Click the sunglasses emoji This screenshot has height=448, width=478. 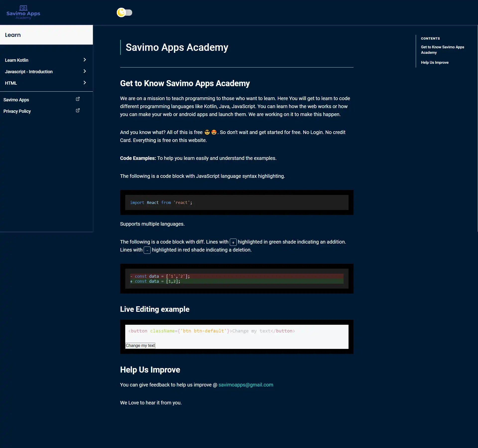(207, 132)
